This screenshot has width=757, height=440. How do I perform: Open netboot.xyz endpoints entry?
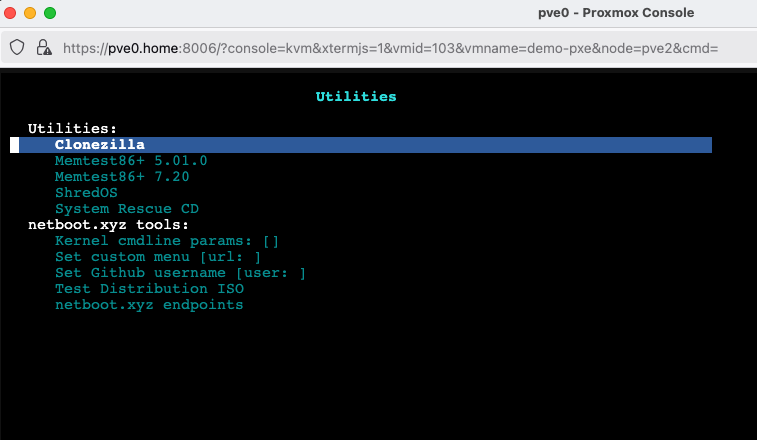click(x=149, y=305)
